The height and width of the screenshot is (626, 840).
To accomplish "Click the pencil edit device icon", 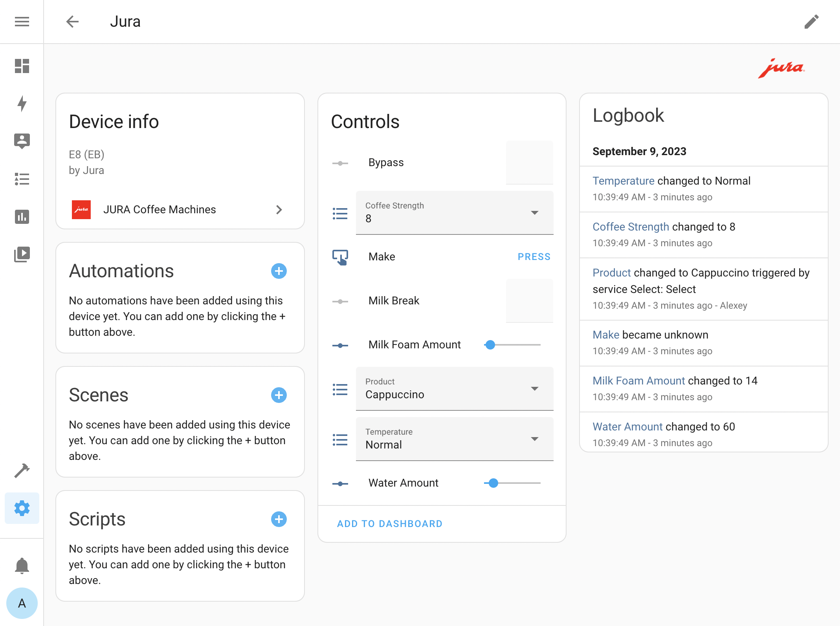I will [811, 22].
